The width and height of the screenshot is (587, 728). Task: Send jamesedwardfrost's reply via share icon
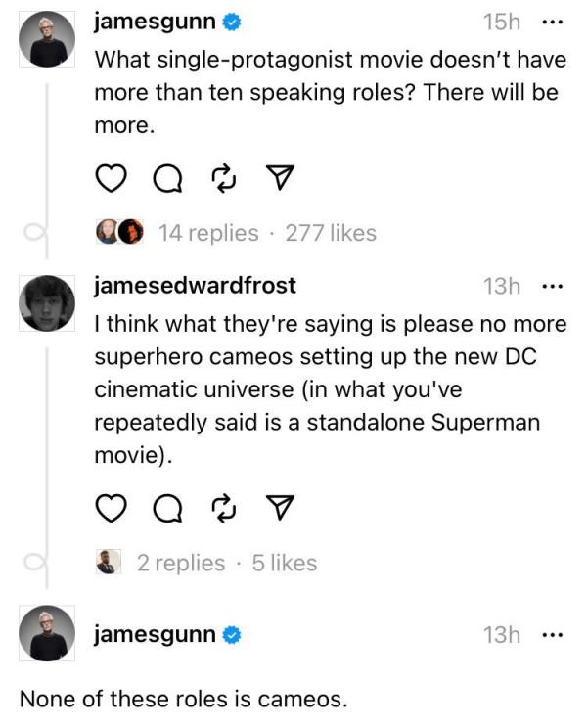click(281, 509)
